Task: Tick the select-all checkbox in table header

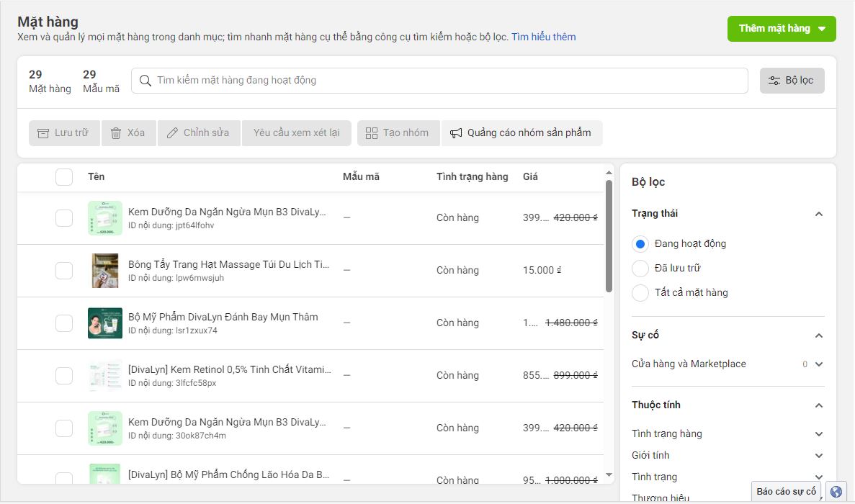Action: 64,177
